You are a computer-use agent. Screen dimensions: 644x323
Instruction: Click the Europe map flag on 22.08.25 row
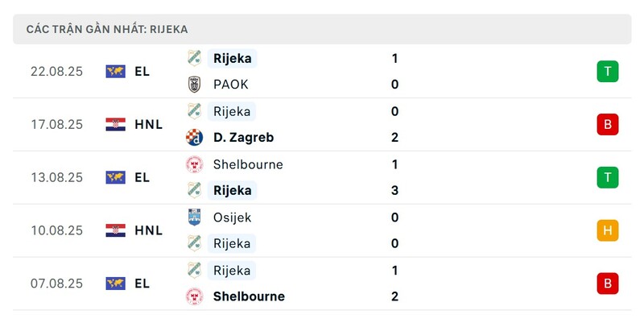click(115, 72)
